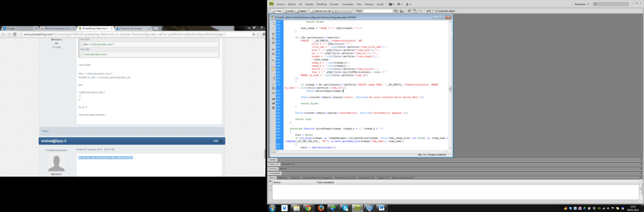This screenshot has height=212, width=644.
Task: Toggle Vista en vivo
Action: (319, 11)
